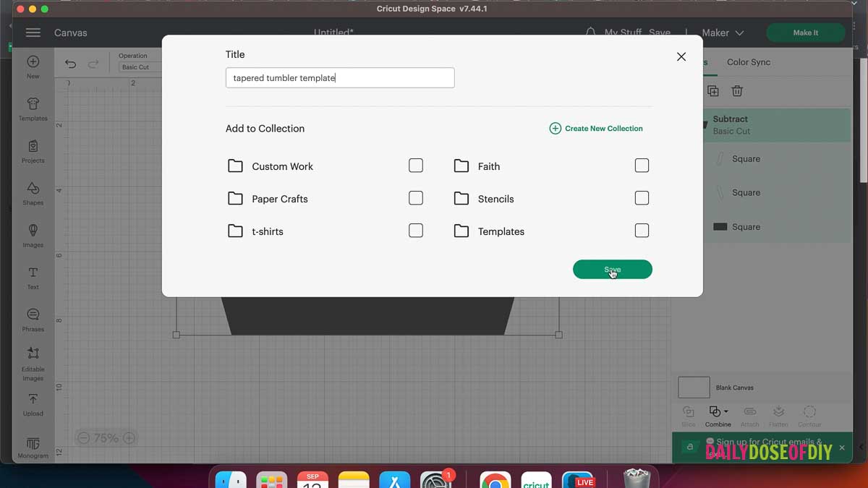Check the Custom Work collection box
Screen dimensions: 868x488
click(x=416, y=166)
